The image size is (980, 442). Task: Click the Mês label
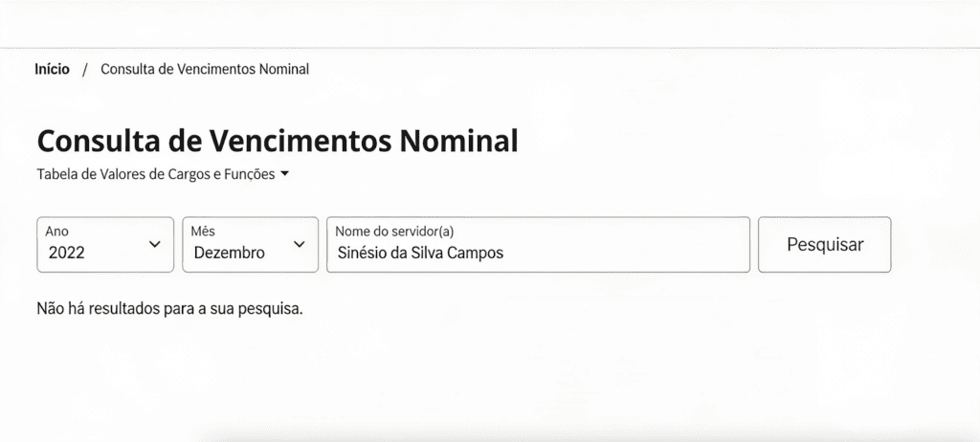pyautogui.click(x=203, y=232)
